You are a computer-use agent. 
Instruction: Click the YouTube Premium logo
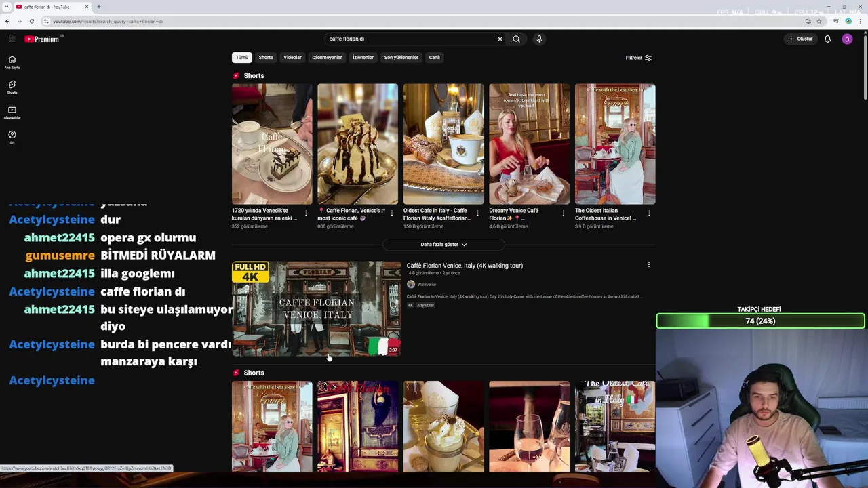(x=42, y=39)
